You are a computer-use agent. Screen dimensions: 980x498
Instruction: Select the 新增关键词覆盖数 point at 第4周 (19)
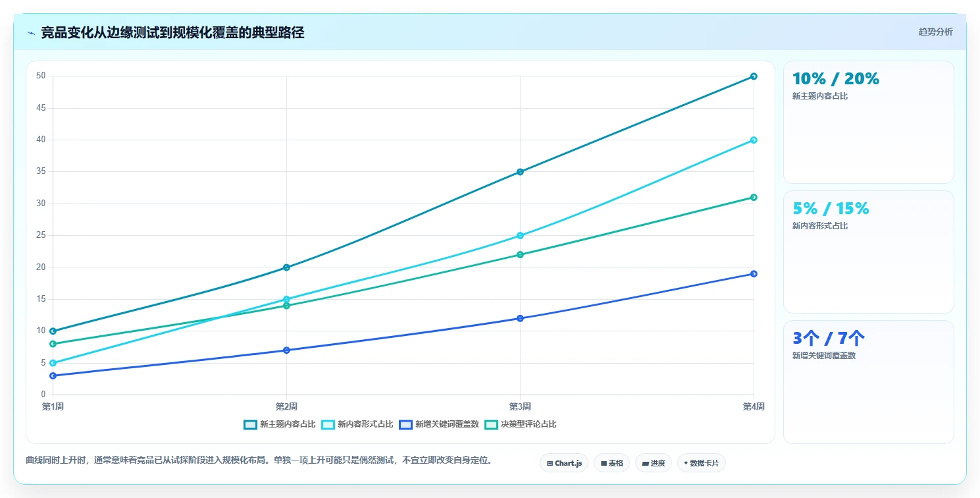[754, 274]
